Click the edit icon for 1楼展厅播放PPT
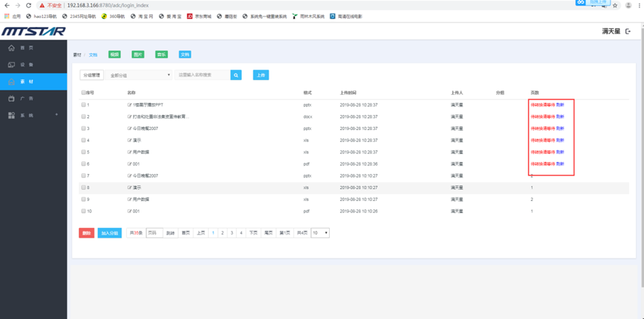Viewport: 644px width, 319px height. click(129, 105)
